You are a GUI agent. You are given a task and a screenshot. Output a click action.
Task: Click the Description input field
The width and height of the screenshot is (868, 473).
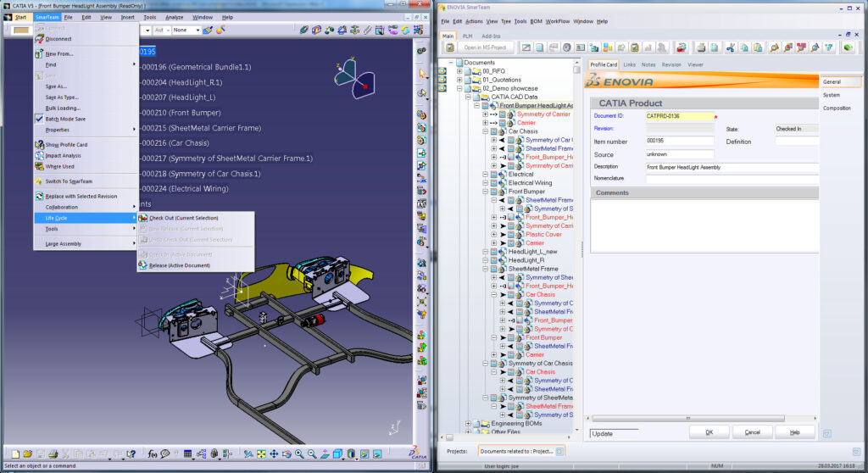click(x=732, y=167)
